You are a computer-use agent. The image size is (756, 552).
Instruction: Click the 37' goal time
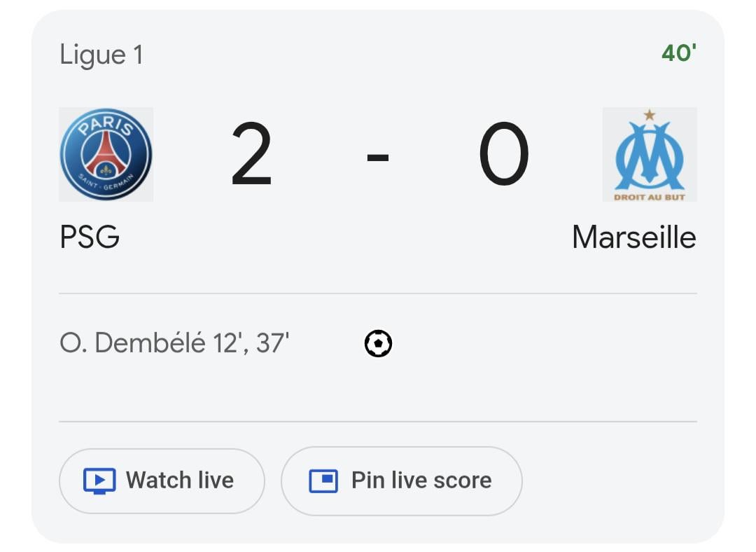point(272,344)
